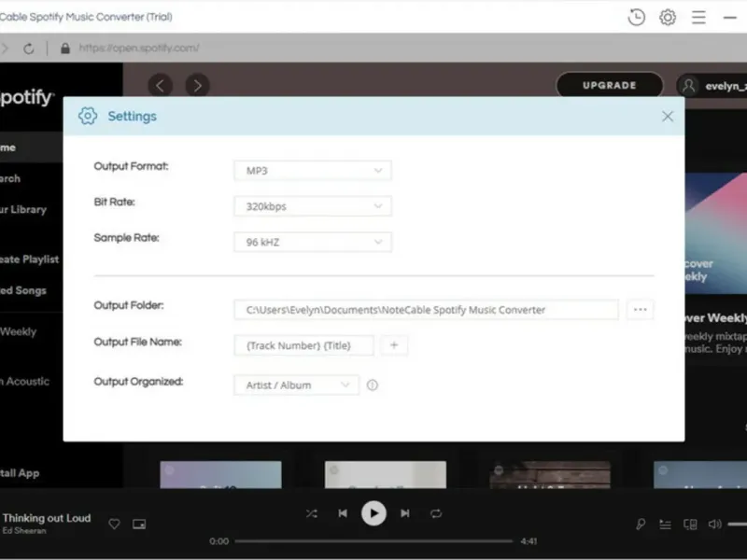Click the Output Folder path field
747x560 pixels.
pyautogui.click(x=426, y=310)
